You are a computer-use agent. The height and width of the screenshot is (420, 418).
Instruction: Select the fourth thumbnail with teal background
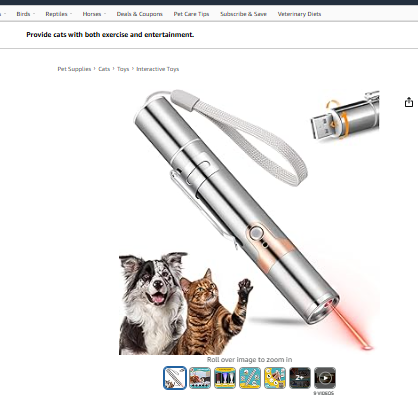250,378
